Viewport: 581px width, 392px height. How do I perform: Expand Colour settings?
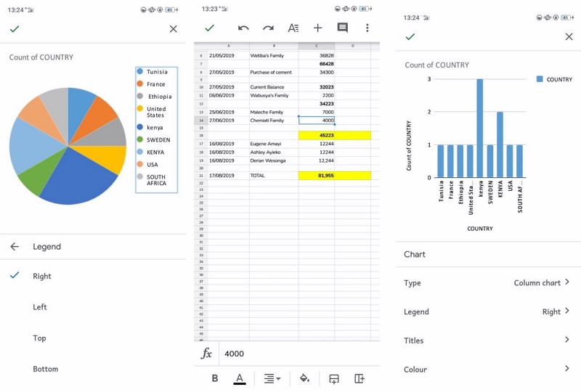[488, 369]
